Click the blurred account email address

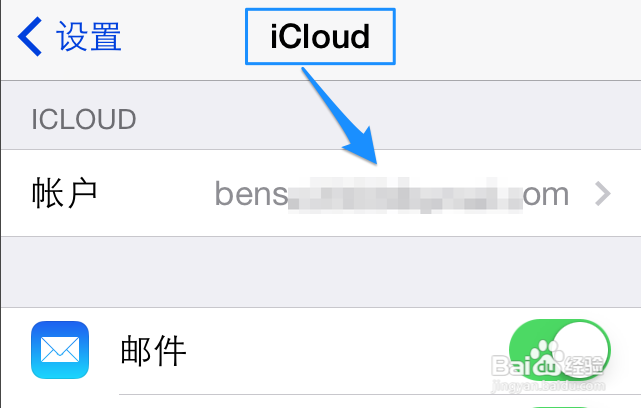pyautogui.click(x=392, y=194)
